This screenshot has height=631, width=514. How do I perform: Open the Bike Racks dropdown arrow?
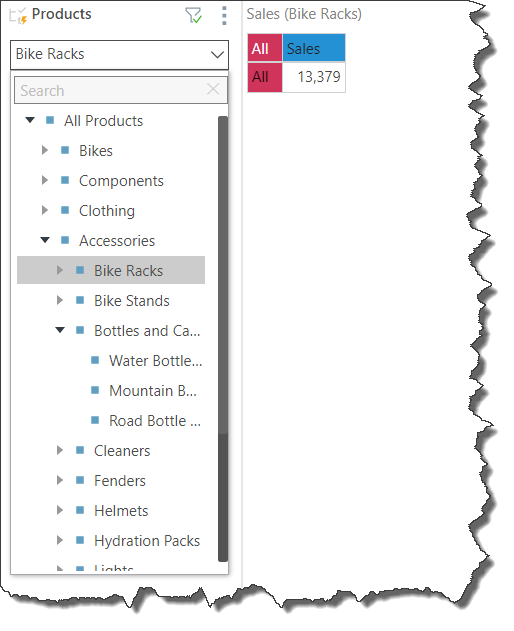pyautogui.click(x=217, y=54)
